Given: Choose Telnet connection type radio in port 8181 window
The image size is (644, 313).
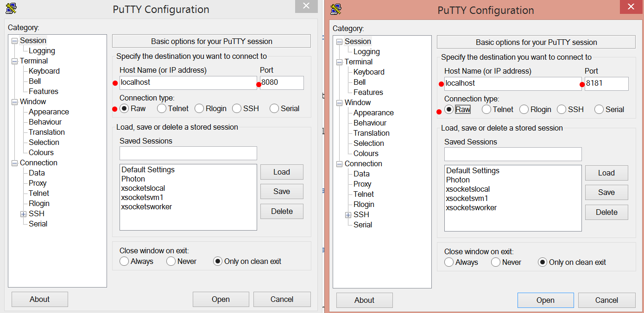Looking at the screenshot, I should click(486, 109).
